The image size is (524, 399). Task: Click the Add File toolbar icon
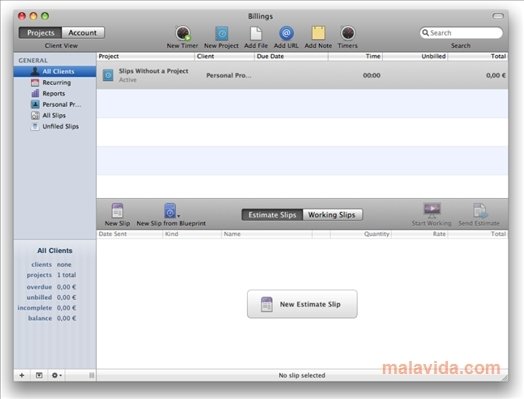[256, 33]
